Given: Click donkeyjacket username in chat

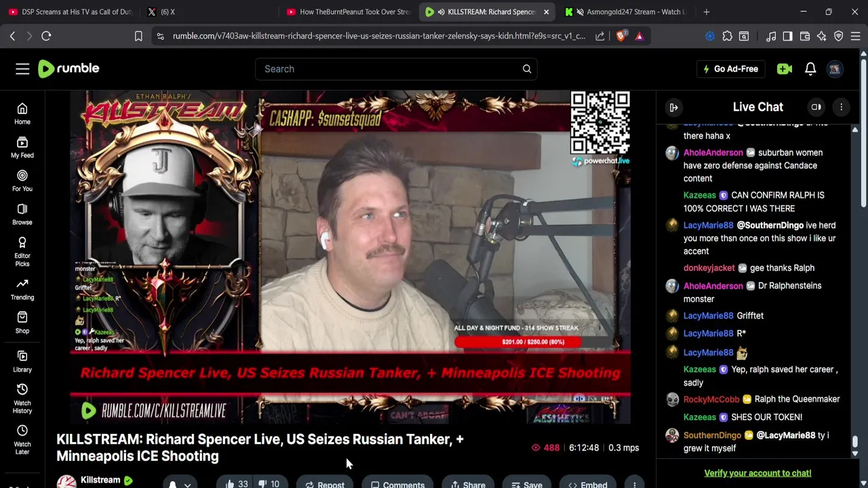Looking at the screenshot, I should (709, 268).
